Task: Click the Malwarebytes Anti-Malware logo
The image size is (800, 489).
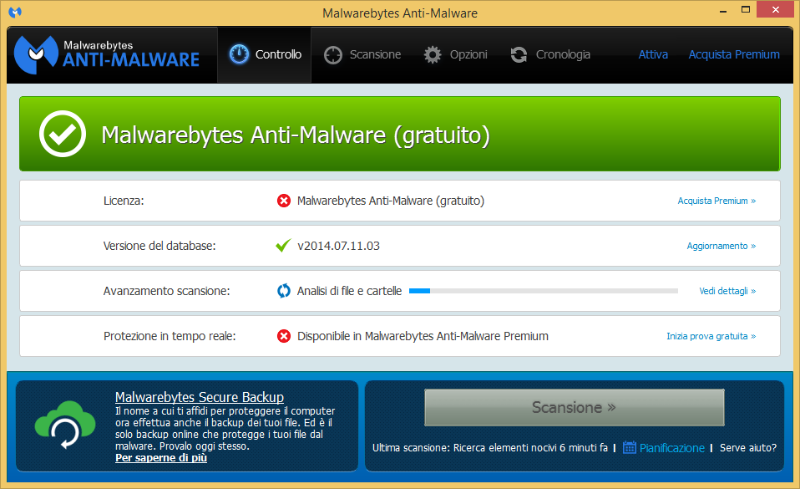Action: 108,55
